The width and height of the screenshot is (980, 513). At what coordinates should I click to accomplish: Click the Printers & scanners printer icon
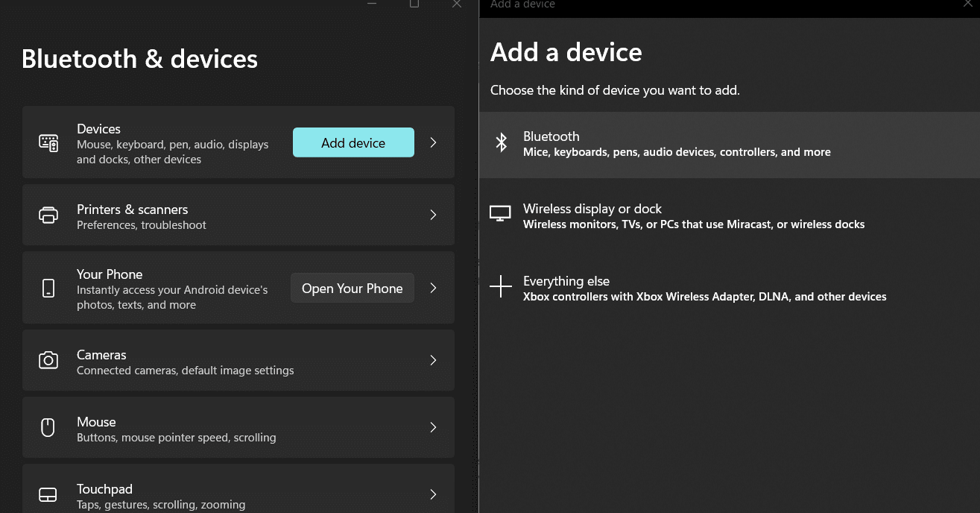click(48, 215)
